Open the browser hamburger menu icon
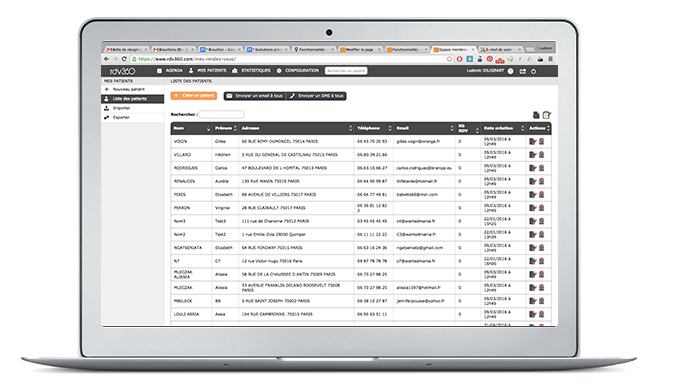This screenshot has width=680, height=390. 550,59
